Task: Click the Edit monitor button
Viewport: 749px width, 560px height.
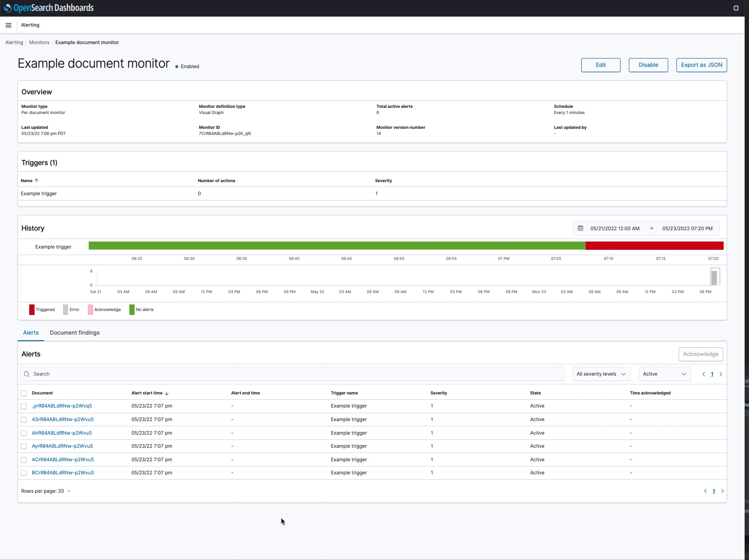Action: coord(600,65)
